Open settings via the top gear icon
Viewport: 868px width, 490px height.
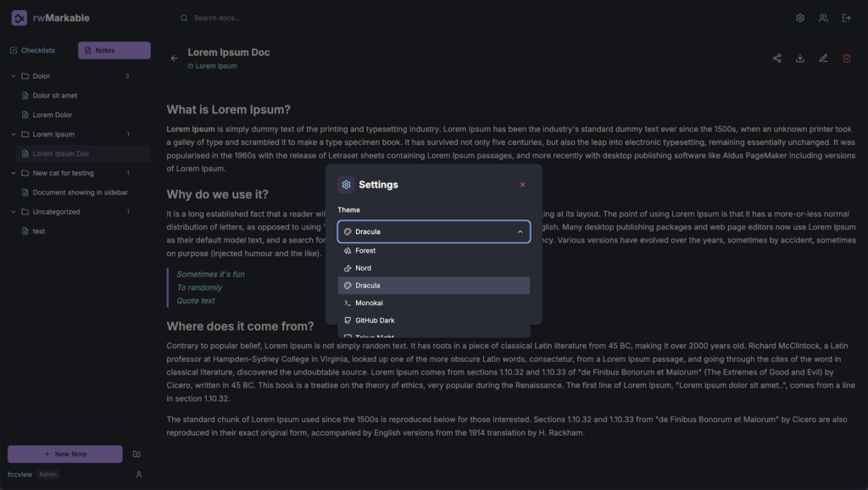(800, 18)
